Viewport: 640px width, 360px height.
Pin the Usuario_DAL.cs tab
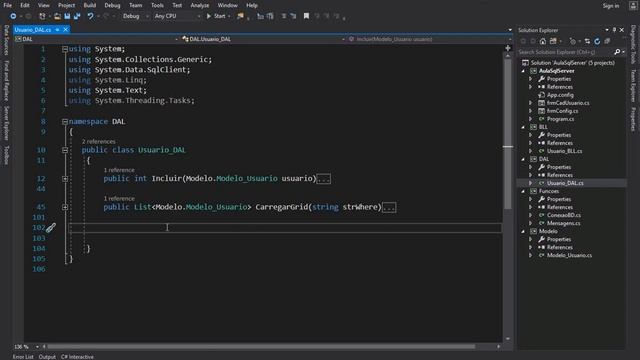[x=58, y=30]
